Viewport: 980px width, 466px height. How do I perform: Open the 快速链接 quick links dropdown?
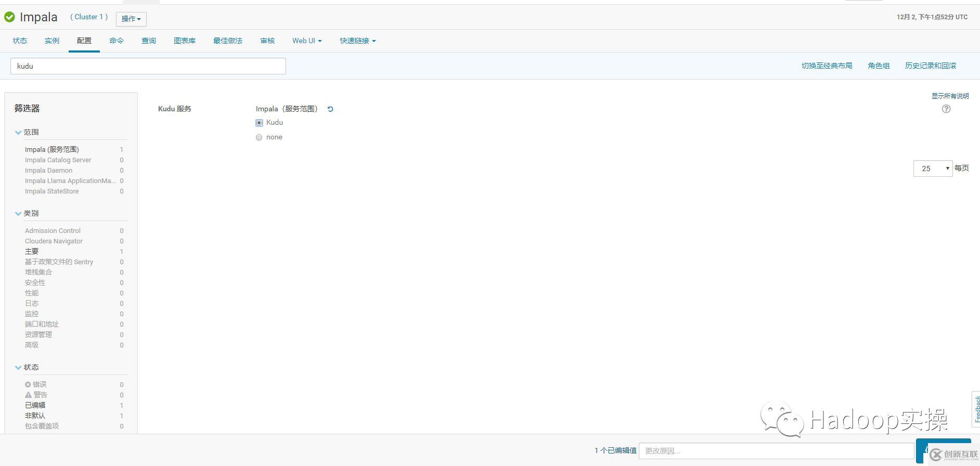click(358, 41)
